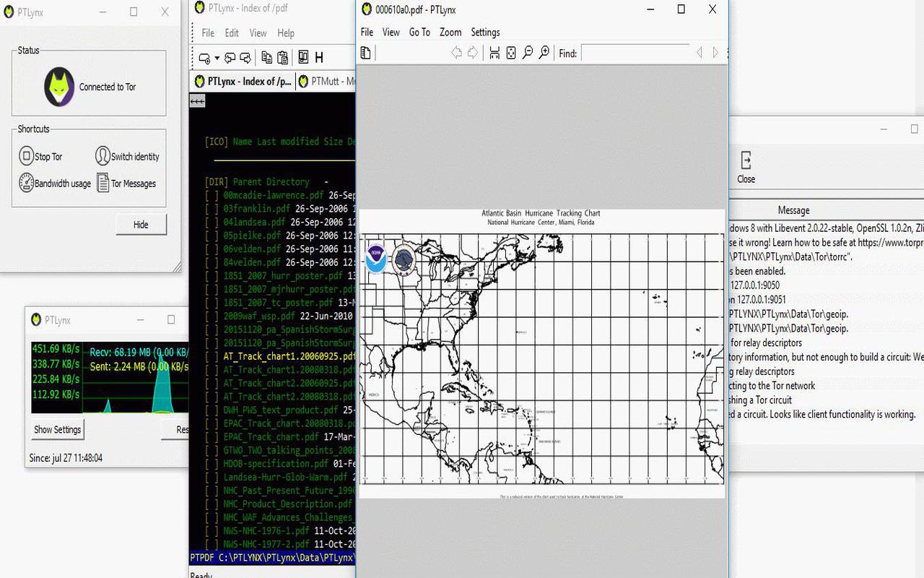Click the 'Connected to Tor' status text
924x578 pixels.
point(108,87)
